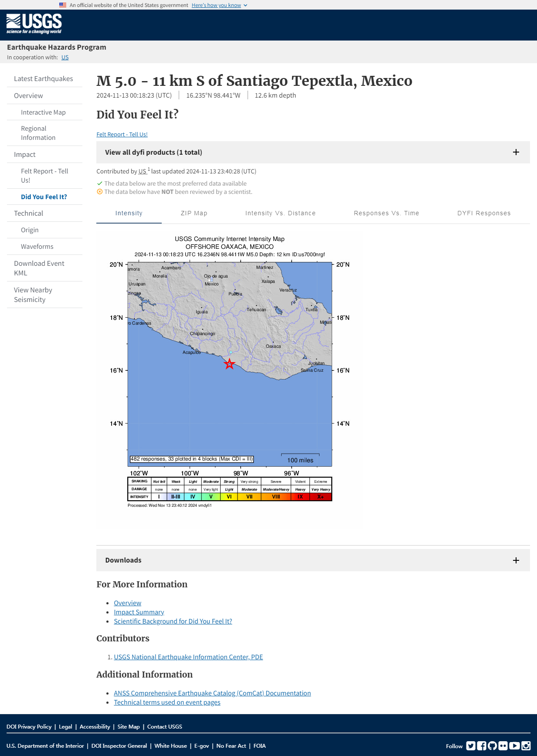Click 'Felt Report - Tell Us!' link below heading

122,134
